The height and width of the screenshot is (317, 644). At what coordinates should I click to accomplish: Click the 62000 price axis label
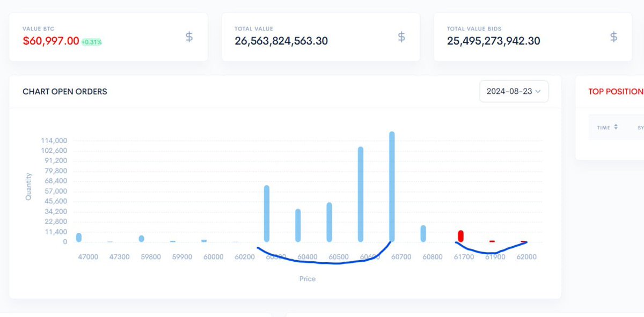pos(526,257)
